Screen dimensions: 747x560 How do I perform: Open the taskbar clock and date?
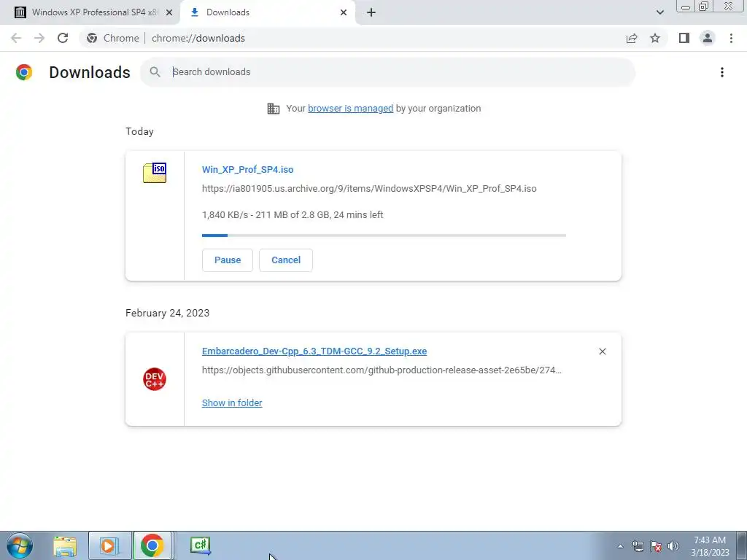coord(710,546)
